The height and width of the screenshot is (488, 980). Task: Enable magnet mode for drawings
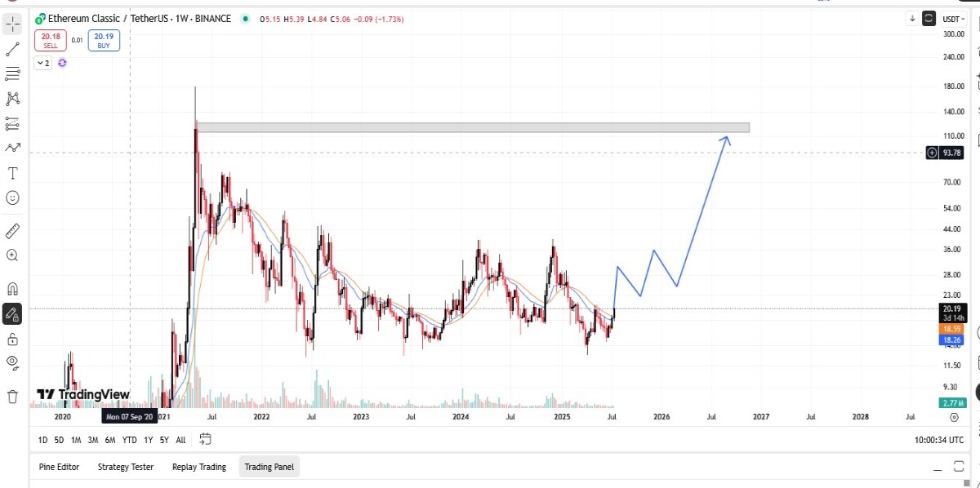pos(12,288)
